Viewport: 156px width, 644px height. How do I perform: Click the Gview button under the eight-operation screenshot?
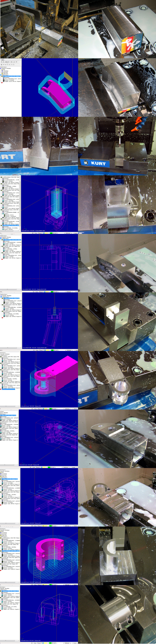tap(36, 233)
